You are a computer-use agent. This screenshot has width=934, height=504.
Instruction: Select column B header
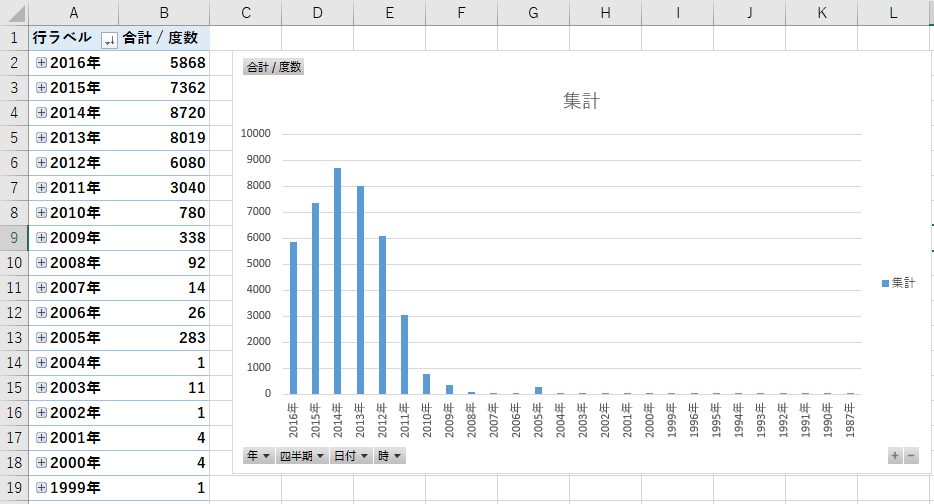click(x=164, y=12)
